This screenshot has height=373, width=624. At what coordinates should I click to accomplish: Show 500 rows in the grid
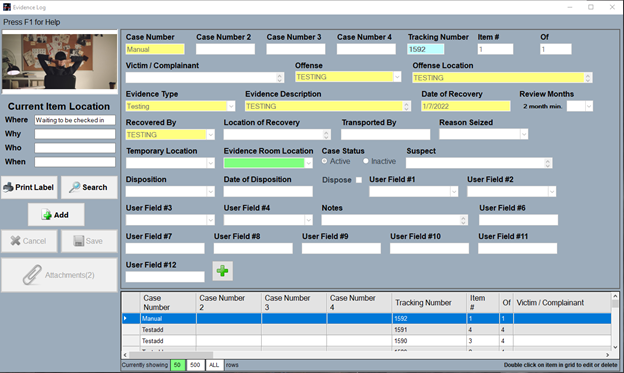click(195, 365)
